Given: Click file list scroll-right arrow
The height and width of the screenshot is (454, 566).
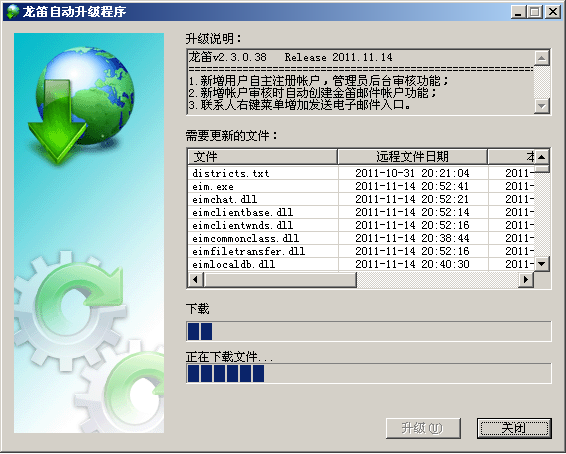Looking at the screenshot, I should click(526, 279).
